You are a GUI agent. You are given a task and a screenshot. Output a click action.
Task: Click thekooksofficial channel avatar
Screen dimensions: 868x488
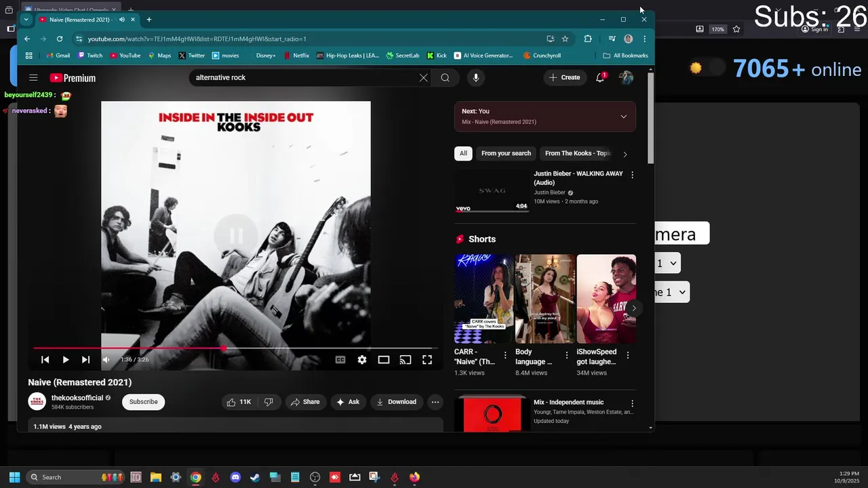[x=37, y=402]
